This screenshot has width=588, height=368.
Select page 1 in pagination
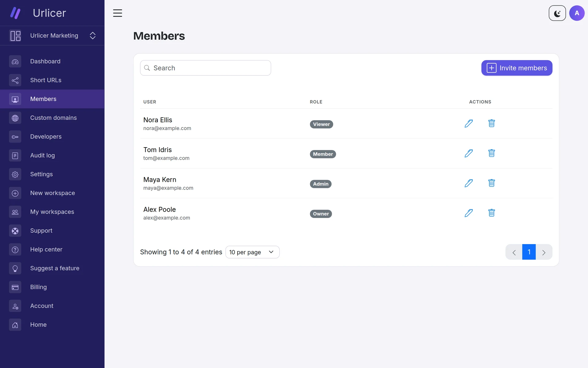(529, 252)
